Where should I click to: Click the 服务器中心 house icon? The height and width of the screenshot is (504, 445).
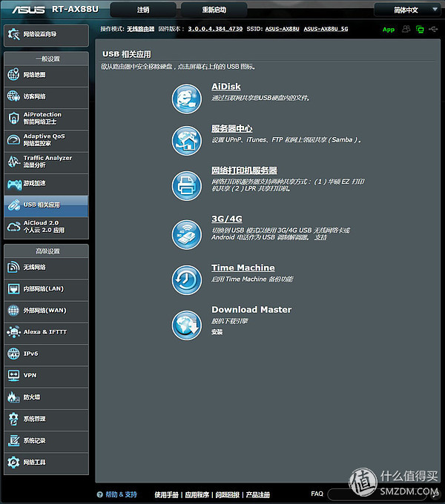pos(186,141)
